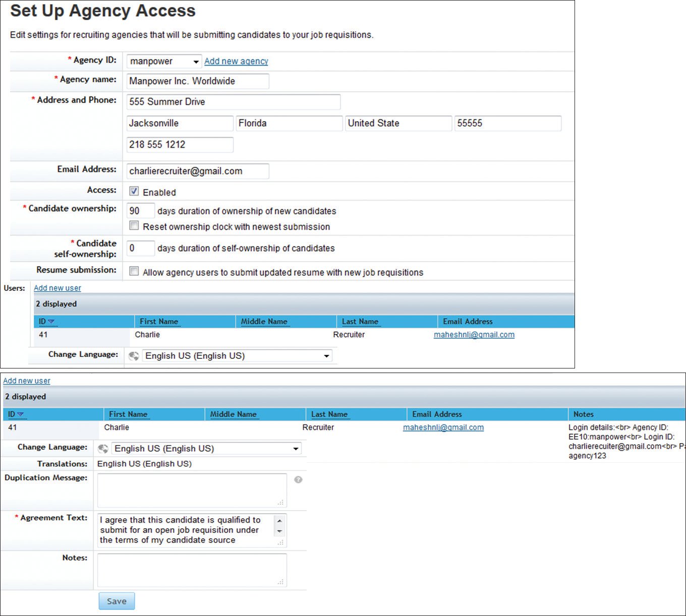Click the Notes column header
The image size is (686, 616).
[584, 414]
